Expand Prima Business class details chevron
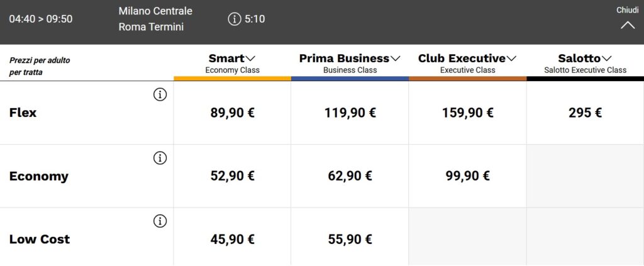Screen dimensions: 644x266 [395, 58]
